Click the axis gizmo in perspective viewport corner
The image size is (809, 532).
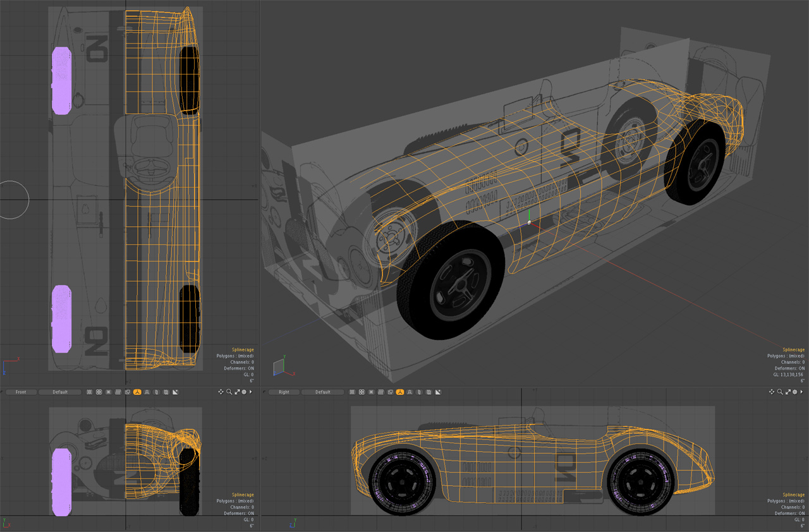[278, 367]
